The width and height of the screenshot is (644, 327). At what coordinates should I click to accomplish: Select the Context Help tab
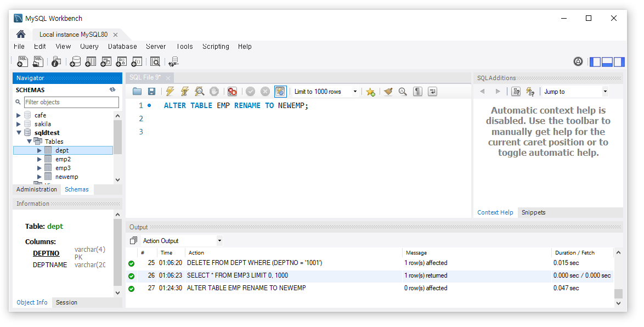pyautogui.click(x=495, y=212)
